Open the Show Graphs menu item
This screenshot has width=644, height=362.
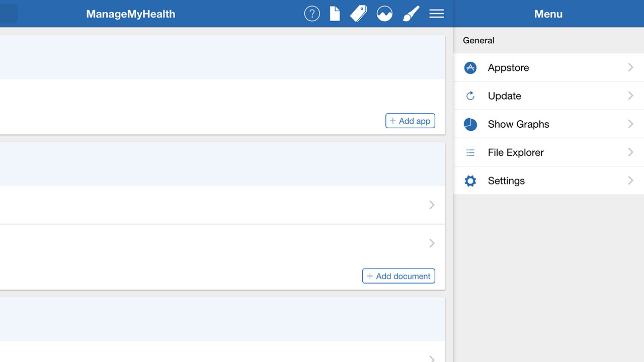pyautogui.click(x=518, y=124)
